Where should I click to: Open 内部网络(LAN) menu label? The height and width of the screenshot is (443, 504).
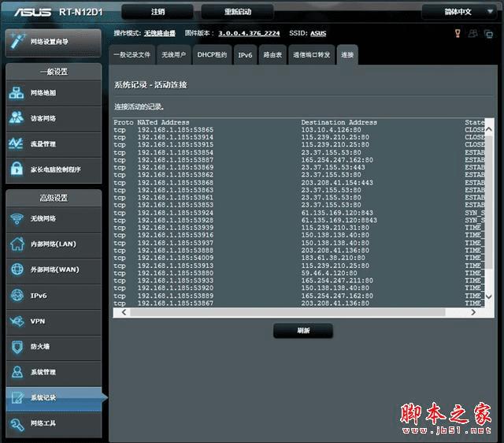point(54,244)
